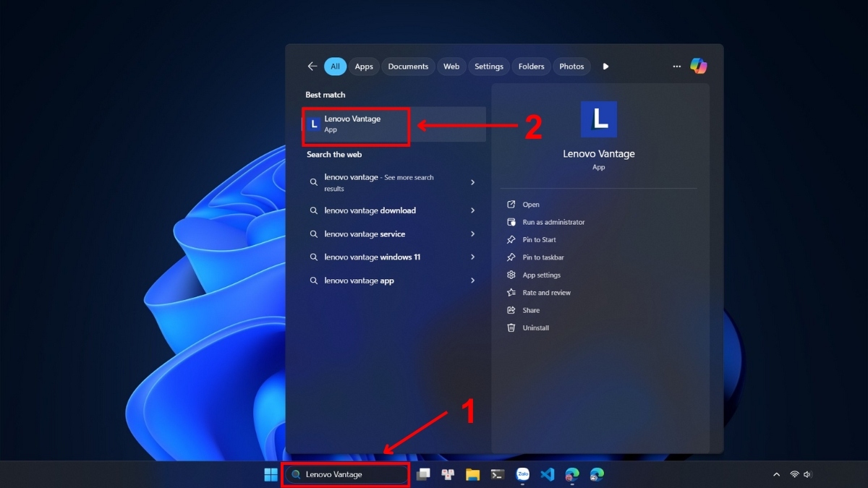
Task: Open Lenovo Vantage best match result
Action: point(394,124)
